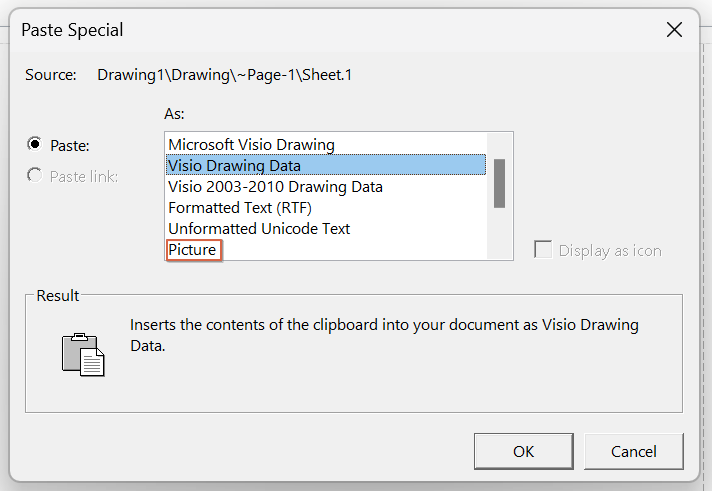
Task: Choose Visio 2003-2010 Drawing Data
Action: (x=275, y=187)
